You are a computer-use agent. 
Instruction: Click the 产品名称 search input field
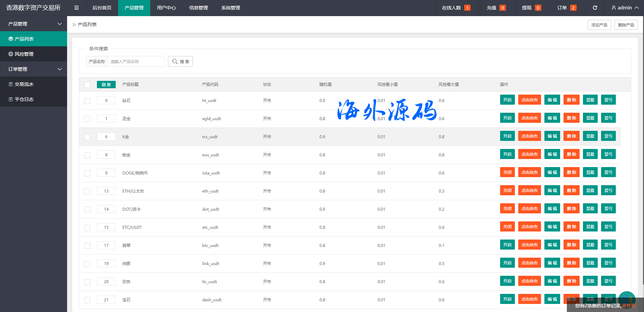coord(136,61)
